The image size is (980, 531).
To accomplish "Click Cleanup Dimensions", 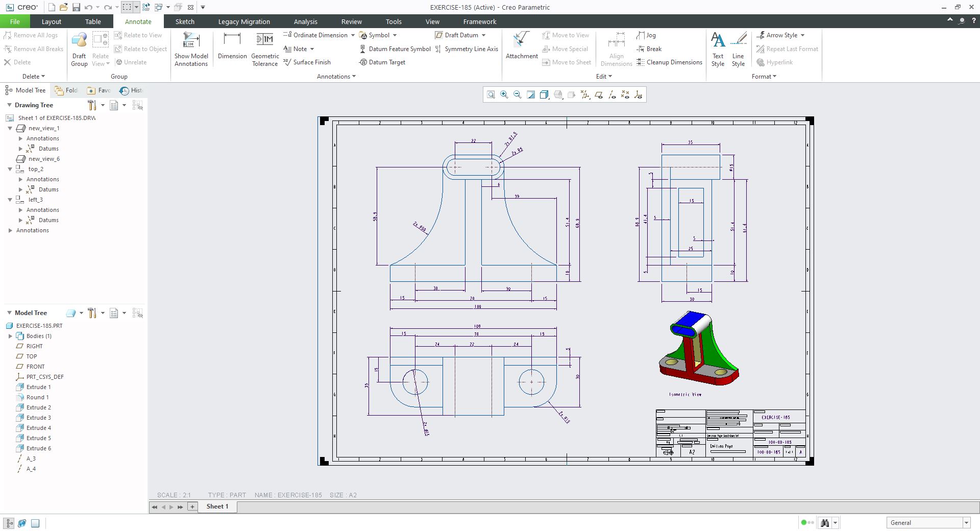I will tap(669, 62).
